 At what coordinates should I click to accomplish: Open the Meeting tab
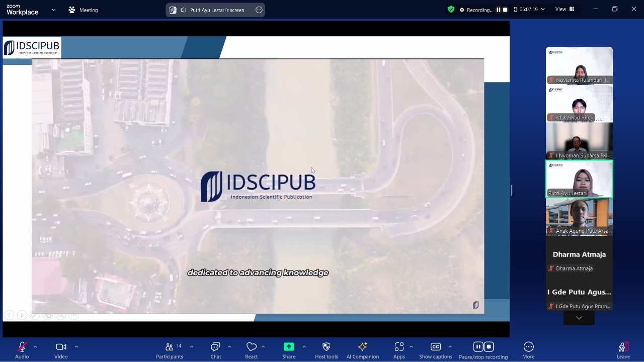(83, 10)
